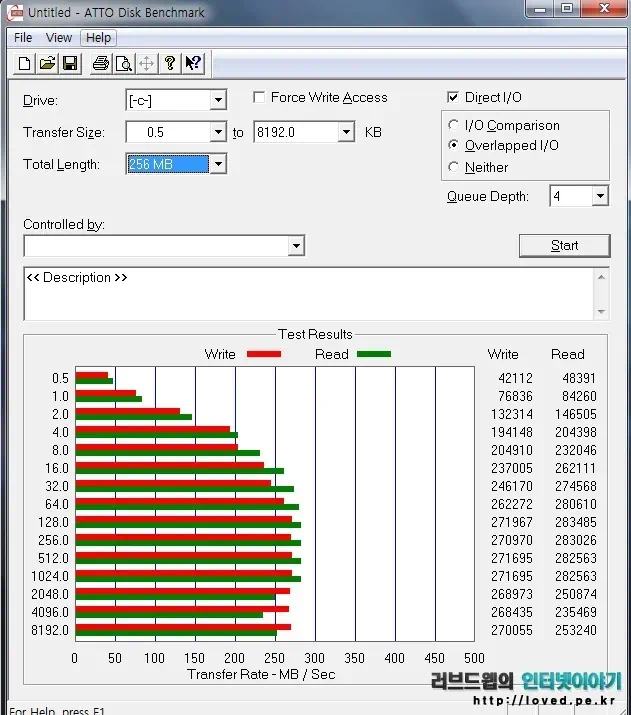Click the New document toolbar icon
This screenshot has width=631, height=715.
[24, 64]
